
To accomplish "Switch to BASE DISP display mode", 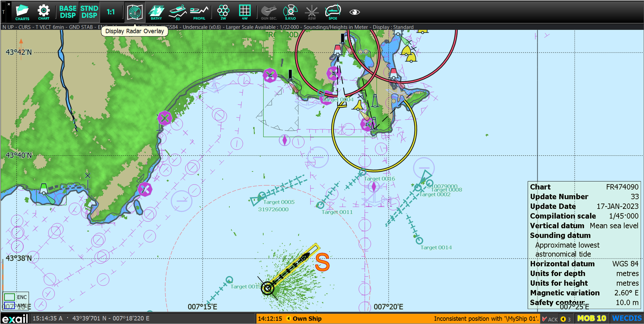I will coord(68,12).
